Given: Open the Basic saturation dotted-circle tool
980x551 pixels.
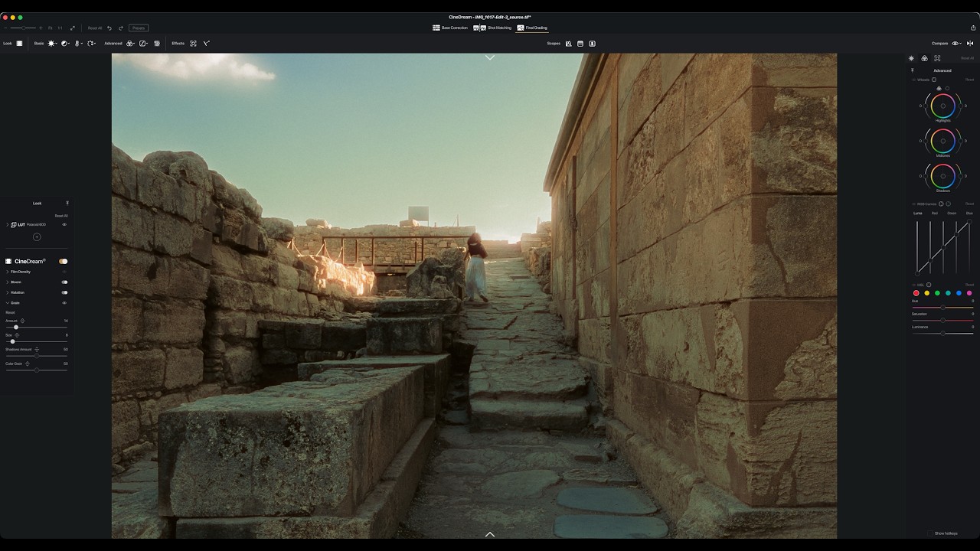Looking at the screenshot, I should (x=90, y=44).
